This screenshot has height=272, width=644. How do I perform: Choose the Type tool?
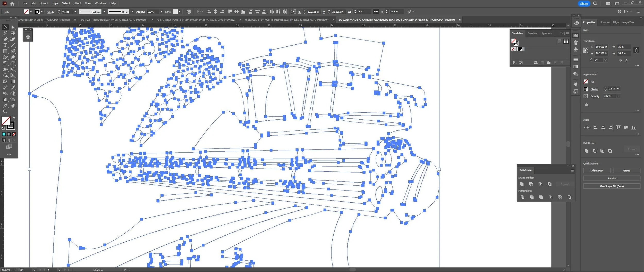pos(5,45)
